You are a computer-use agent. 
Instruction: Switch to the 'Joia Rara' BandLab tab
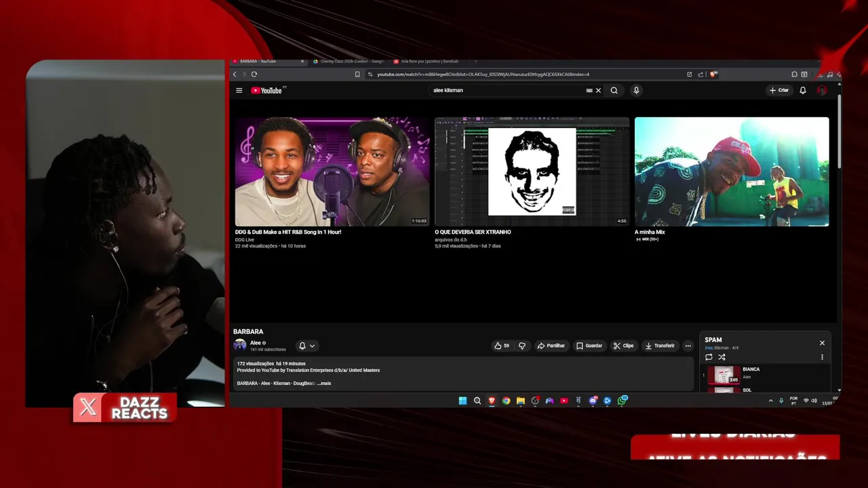[x=429, y=61]
